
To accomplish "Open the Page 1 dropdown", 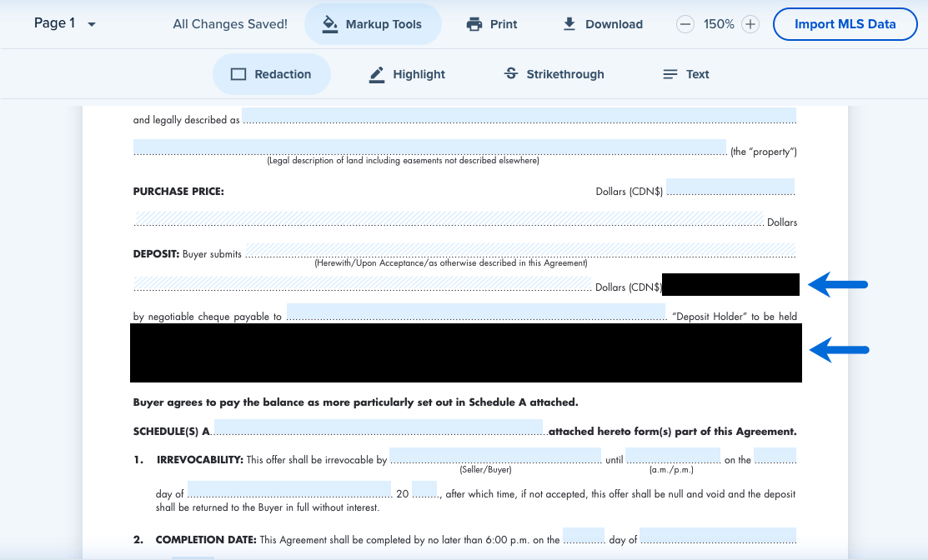I will 64,23.
